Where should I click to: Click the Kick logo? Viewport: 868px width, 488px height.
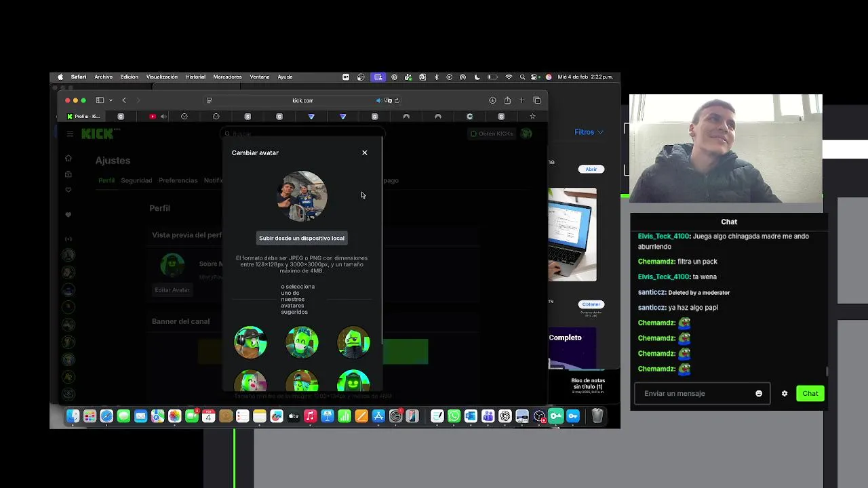(96, 134)
